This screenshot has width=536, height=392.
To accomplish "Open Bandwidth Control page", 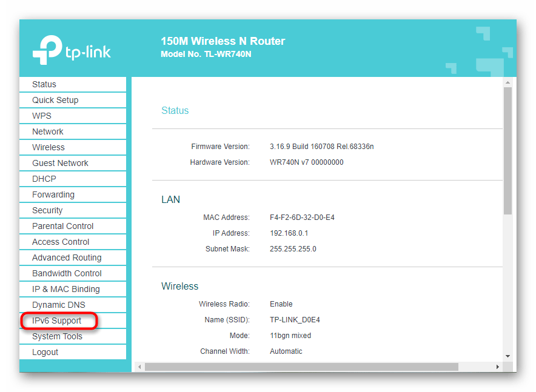I will click(67, 273).
